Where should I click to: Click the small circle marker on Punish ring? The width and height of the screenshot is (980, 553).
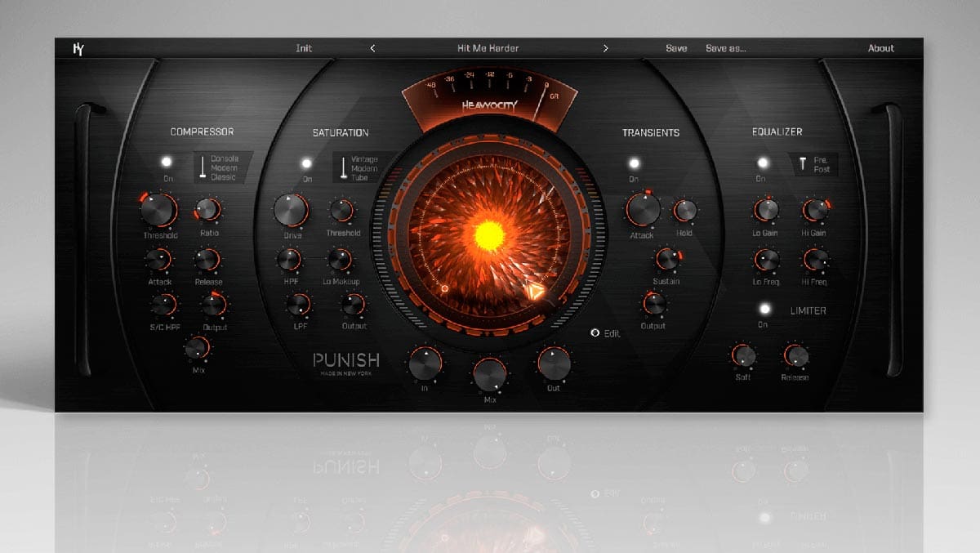click(x=444, y=288)
